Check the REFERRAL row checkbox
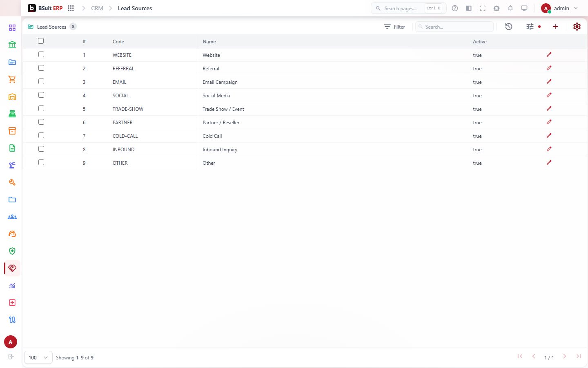Screen dimensions: 588x368 tap(41, 68)
